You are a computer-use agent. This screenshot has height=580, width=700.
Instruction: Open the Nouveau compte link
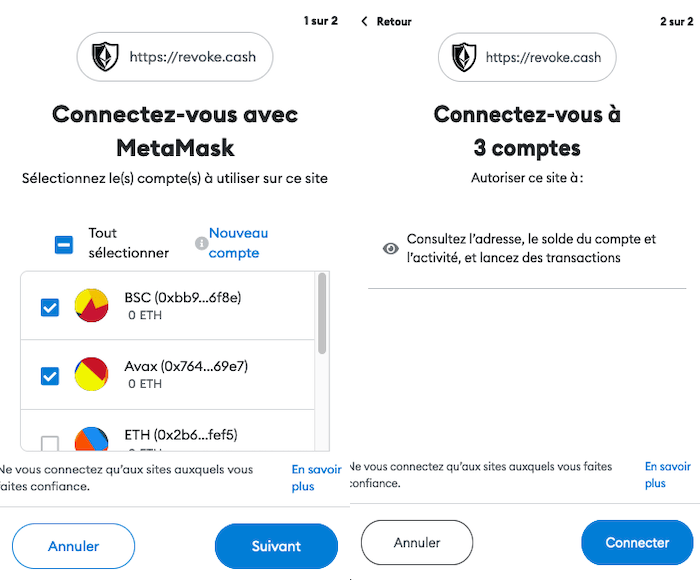click(x=238, y=243)
